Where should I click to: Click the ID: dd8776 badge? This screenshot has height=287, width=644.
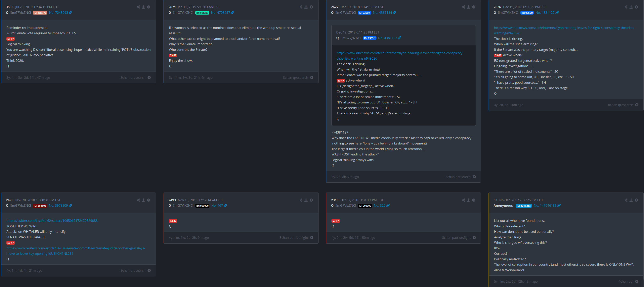[x=40, y=13]
